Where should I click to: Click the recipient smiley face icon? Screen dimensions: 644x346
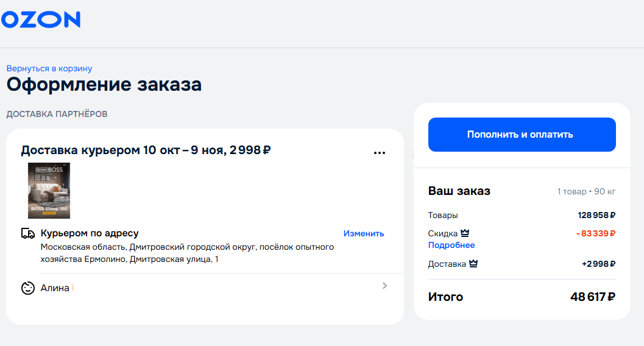pos(28,288)
